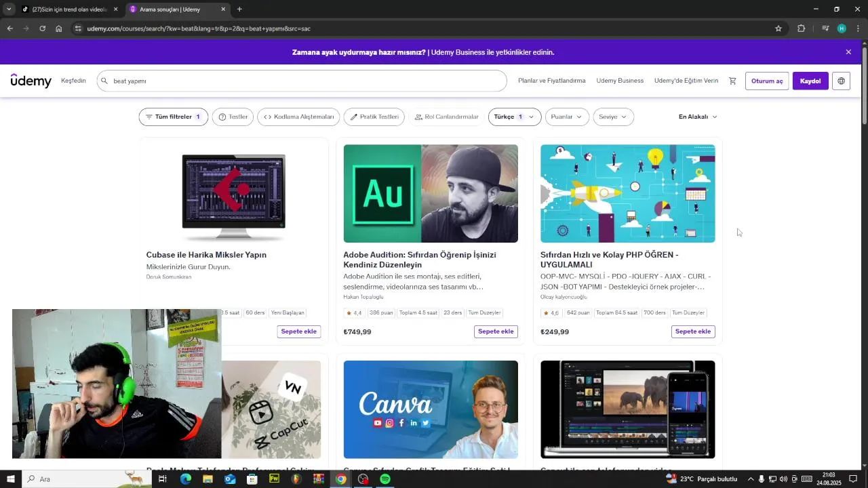Click the Udemy logo
The width and height of the screenshot is (868, 488).
(x=31, y=81)
